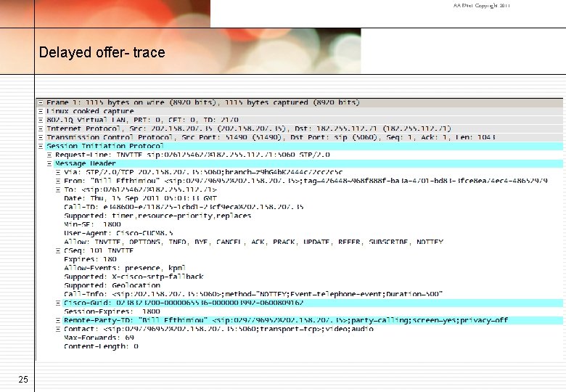Expand the To header entry
The image size is (566, 392).
58,189
